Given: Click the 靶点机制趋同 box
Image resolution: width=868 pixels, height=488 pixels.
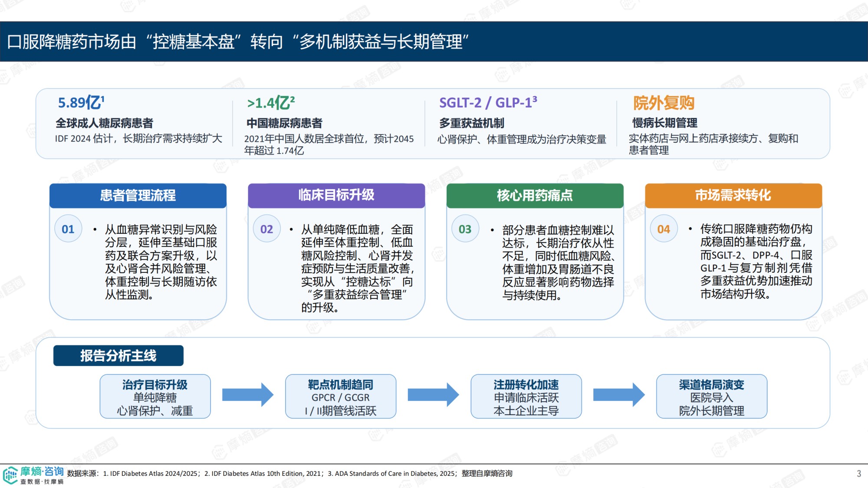Looking at the screenshot, I should point(341,396).
